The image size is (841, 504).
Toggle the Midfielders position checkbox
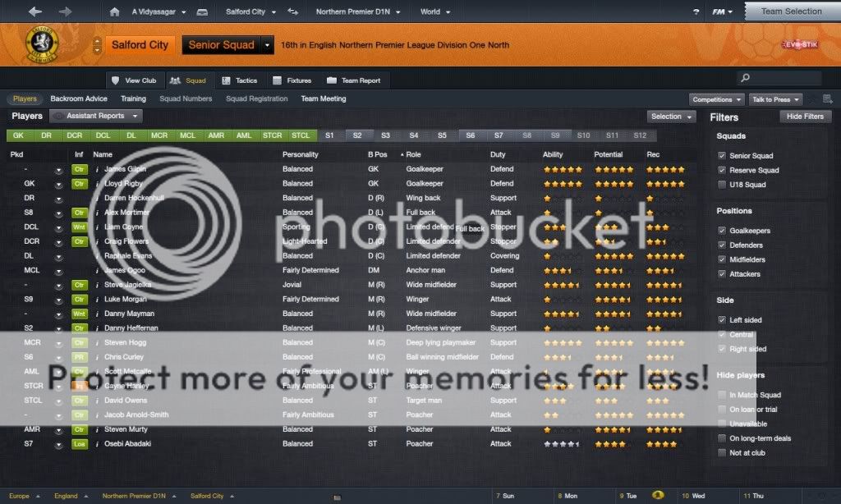(x=722, y=260)
